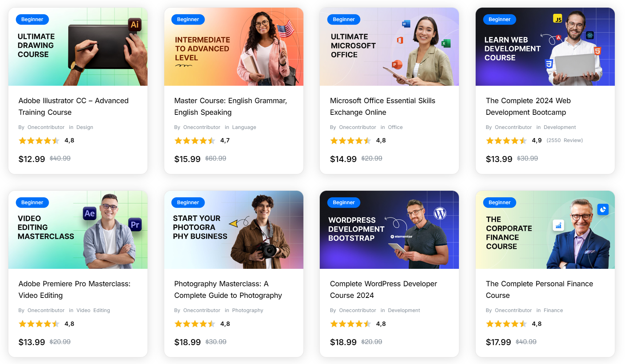625x364 pixels.
Task: Click the JS badge icon
Action: point(558,19)
